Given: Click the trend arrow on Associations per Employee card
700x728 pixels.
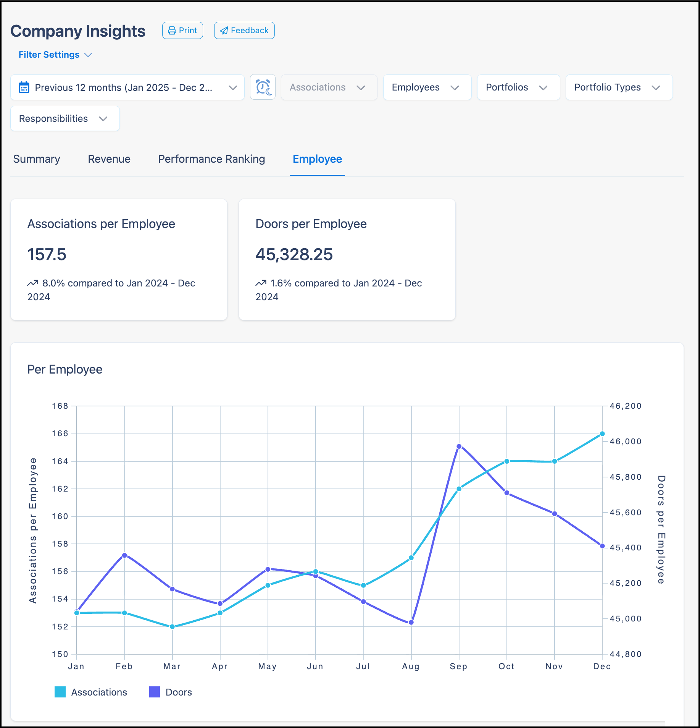Looking at the screenshot, I should pyautogui.click(x=32, y=283).
